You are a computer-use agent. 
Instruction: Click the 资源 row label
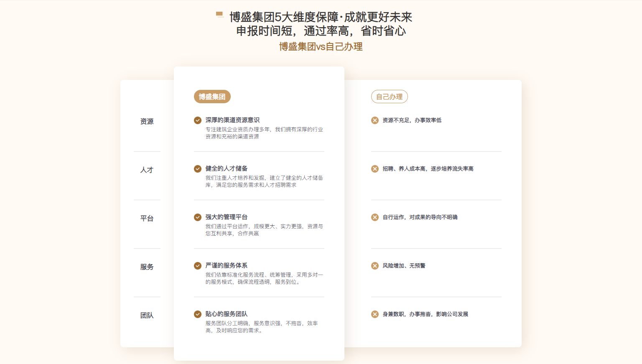point(147,121)
